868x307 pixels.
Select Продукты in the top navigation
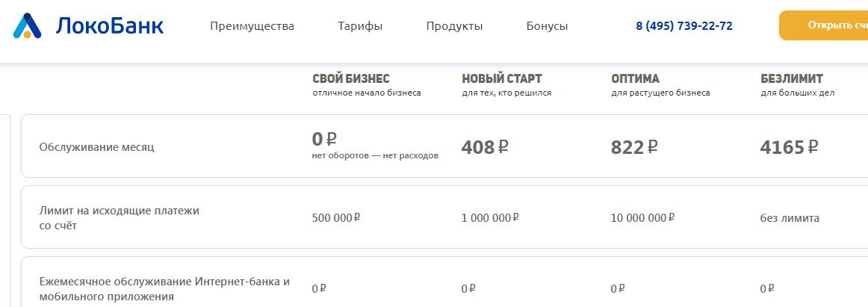coord(454,26)
